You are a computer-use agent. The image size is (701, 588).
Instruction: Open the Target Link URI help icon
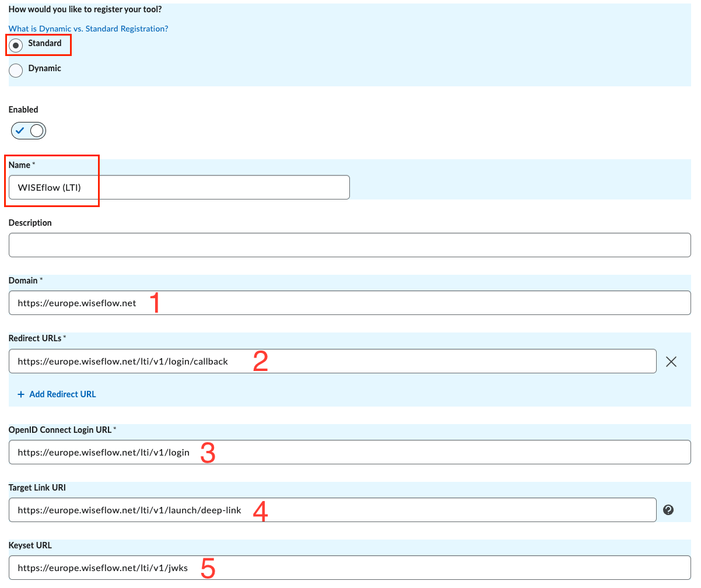pos(668,510)
